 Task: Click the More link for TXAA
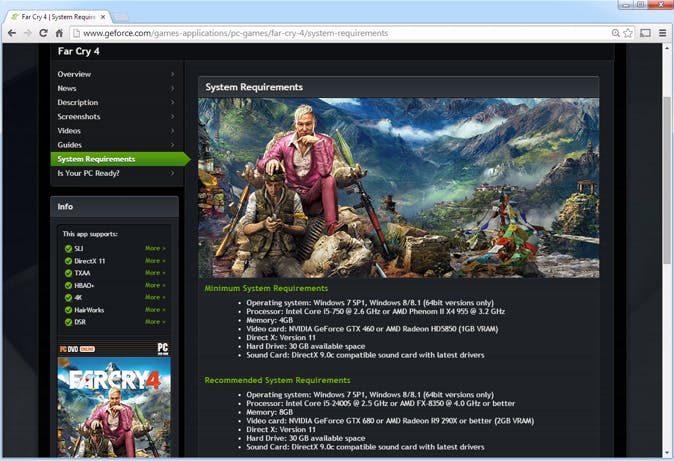[x=155, y=273]
